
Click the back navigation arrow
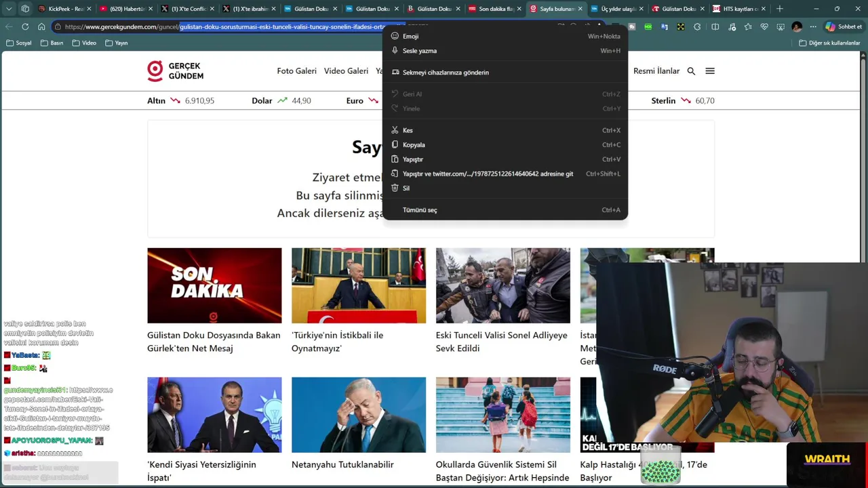(9, 26)
